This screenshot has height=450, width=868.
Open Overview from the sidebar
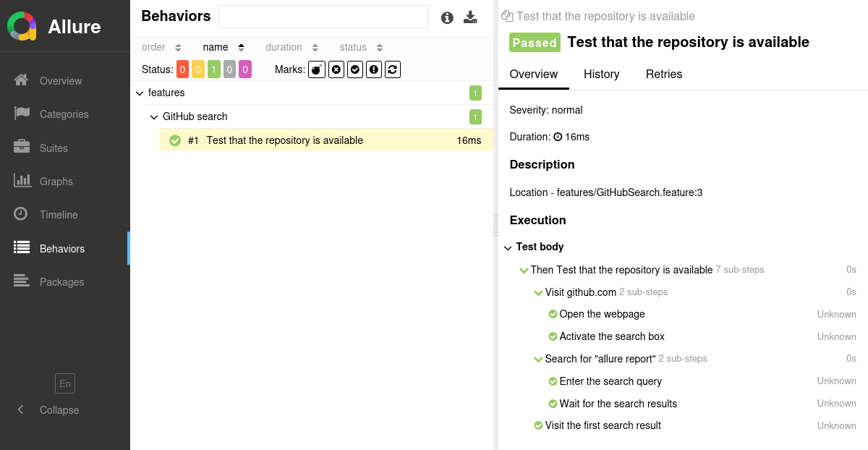coord(61,81)
